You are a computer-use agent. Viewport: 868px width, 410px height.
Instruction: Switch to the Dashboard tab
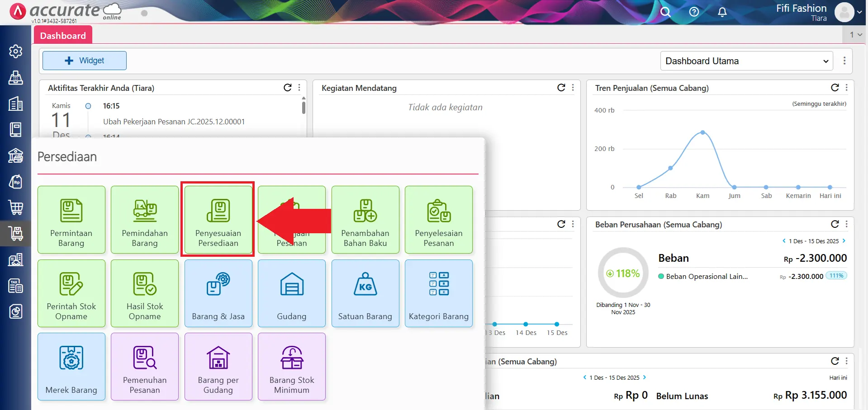[63, 36]
